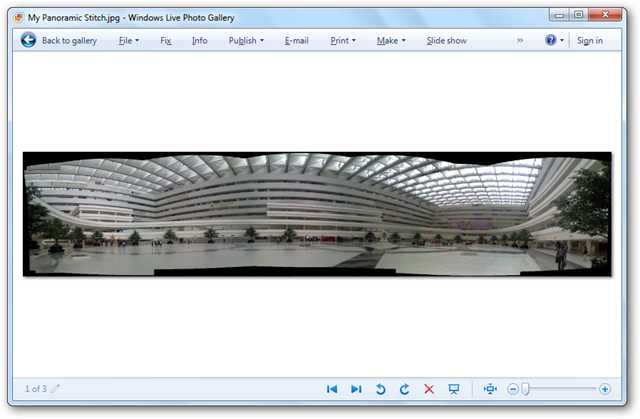Expand the Publish dropdown
The height and width of the screenshot is (419, 640).
(x=246, y=41)
